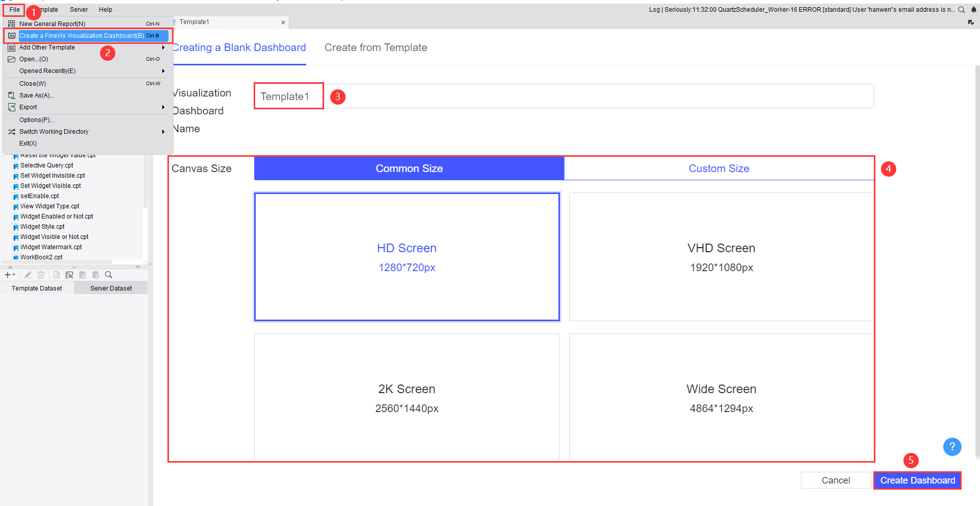Click the Create Dashboard button
The height and width of the screenshot is (506, 980).
click(x=917, y=480)
